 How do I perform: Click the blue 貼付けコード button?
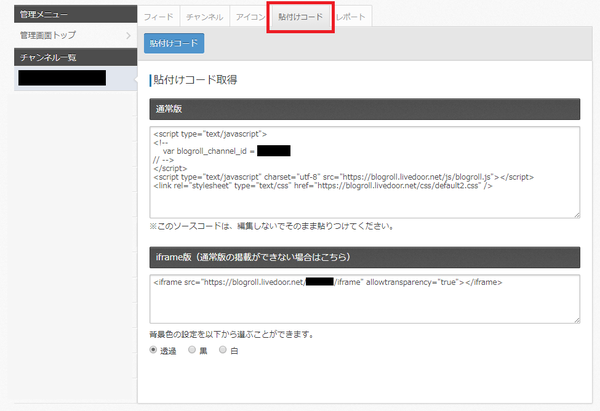(174, 43)
